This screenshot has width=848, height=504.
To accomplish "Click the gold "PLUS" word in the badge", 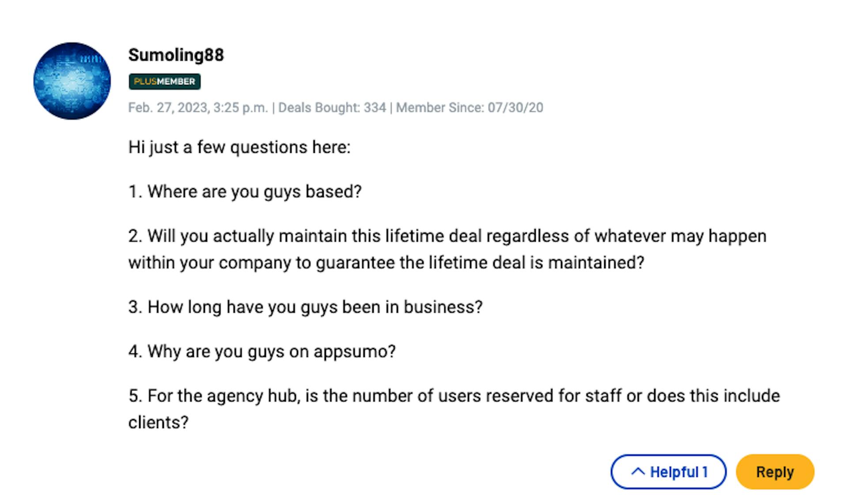I will tap(145, 81).
